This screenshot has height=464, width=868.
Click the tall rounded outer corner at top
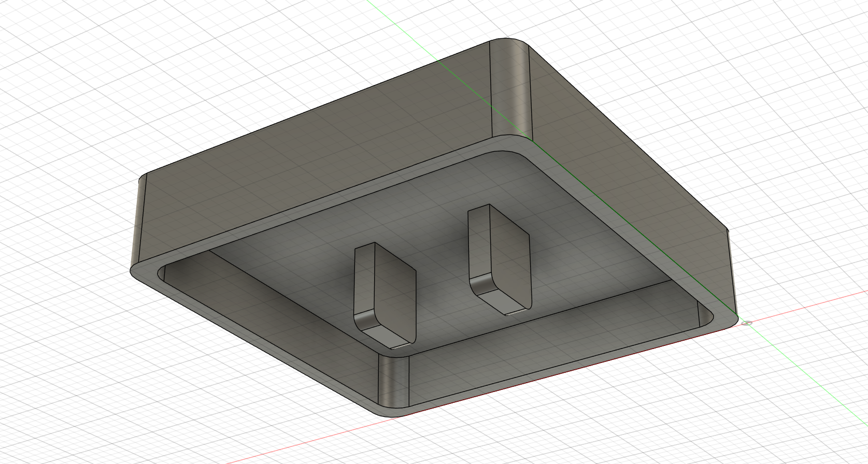(x=510, y=88)
